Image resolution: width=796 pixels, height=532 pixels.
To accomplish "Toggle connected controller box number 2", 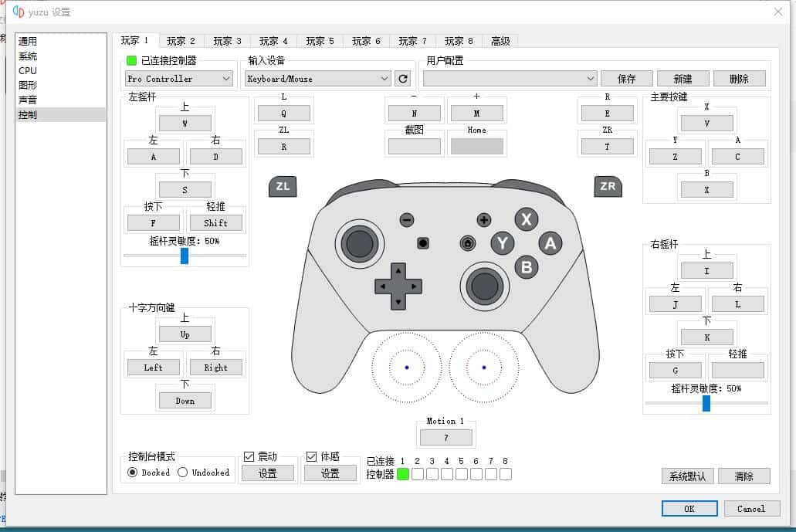I will [417, 474].
